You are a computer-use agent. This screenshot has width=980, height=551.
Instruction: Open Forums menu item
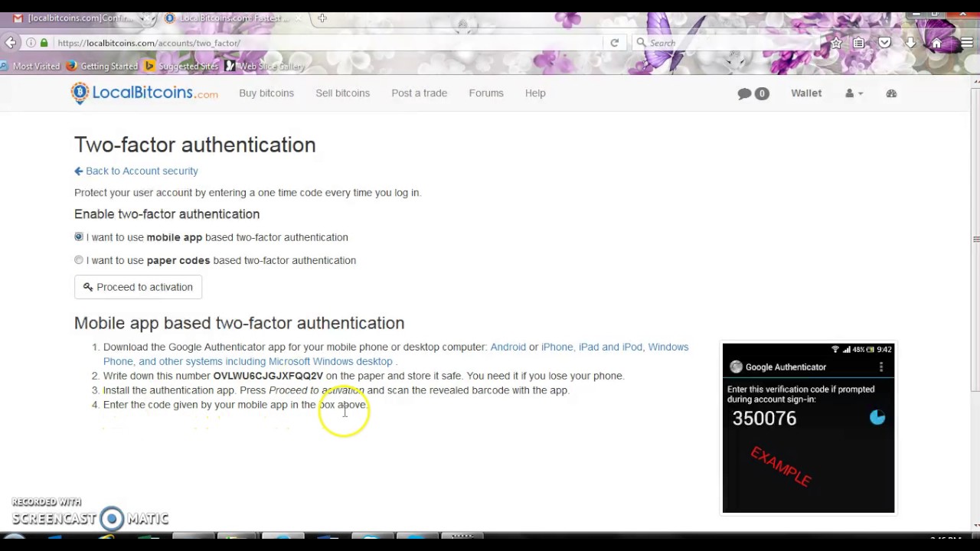tap(486, 93)
